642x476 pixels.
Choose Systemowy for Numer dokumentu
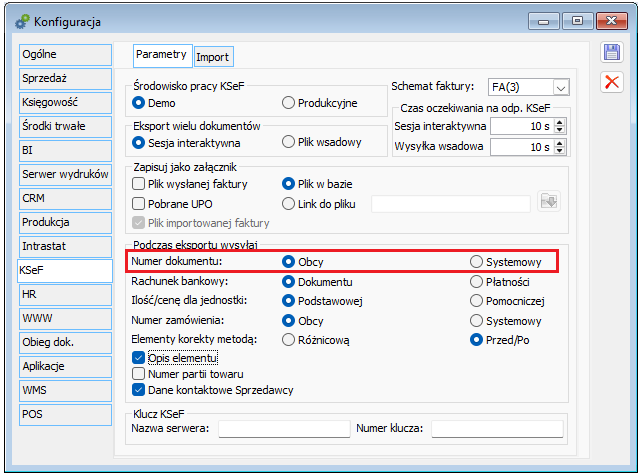tap(477, 262)
